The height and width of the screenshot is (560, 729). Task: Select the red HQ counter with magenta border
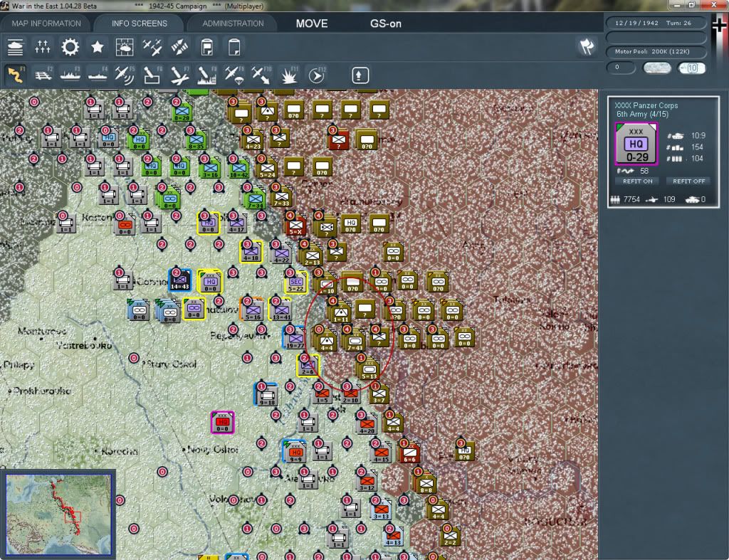click(222, 423)
